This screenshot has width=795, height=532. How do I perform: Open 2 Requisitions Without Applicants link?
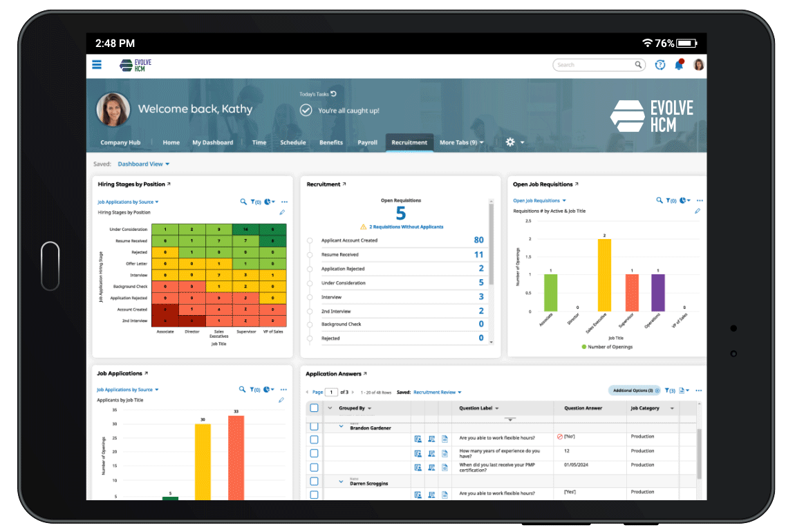pos(406,227)
